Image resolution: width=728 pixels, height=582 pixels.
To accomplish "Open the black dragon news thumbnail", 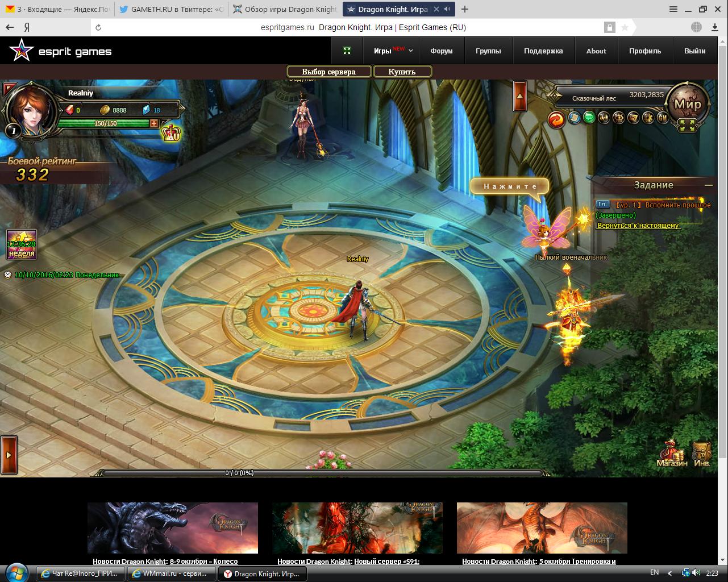I will tap(173, 528).
